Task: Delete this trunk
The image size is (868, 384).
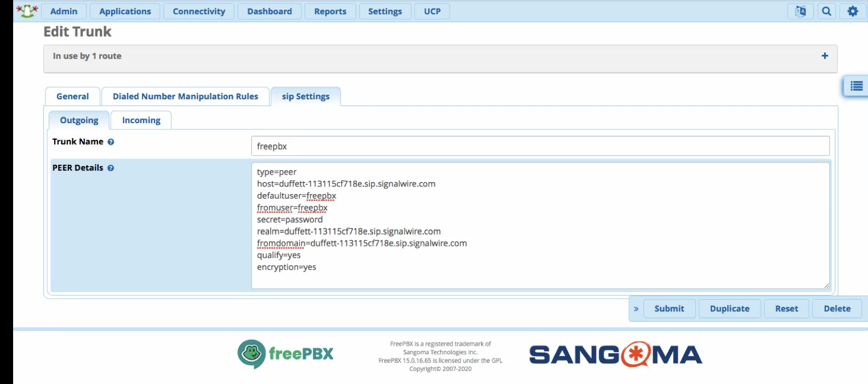Action: coord(837,308)
